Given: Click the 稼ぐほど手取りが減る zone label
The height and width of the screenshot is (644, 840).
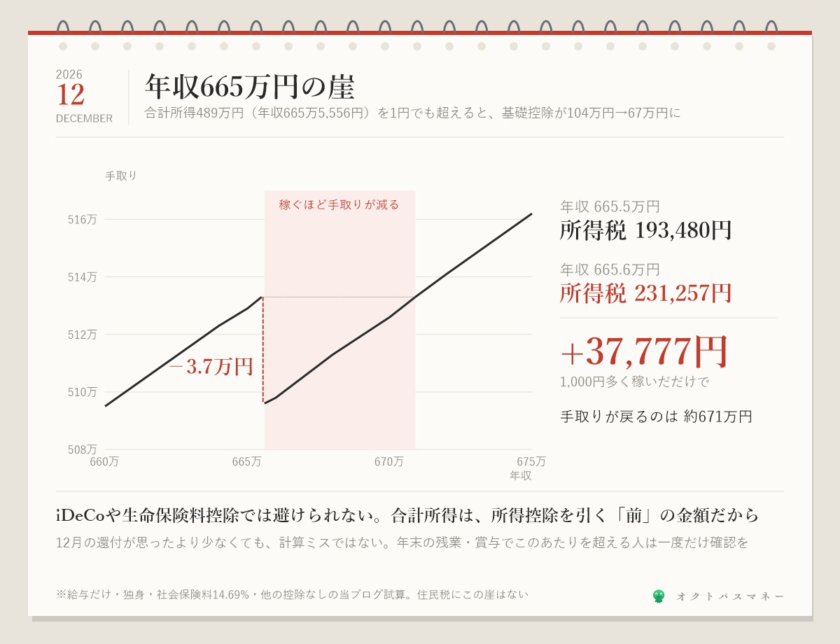Looking at the screenshot, I should point(339,204).
